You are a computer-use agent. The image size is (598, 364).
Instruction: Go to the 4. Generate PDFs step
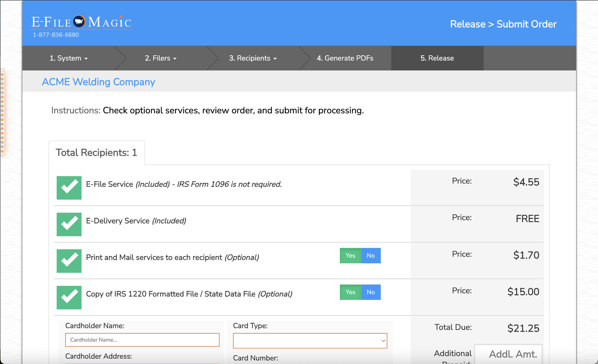coord(345,58)
